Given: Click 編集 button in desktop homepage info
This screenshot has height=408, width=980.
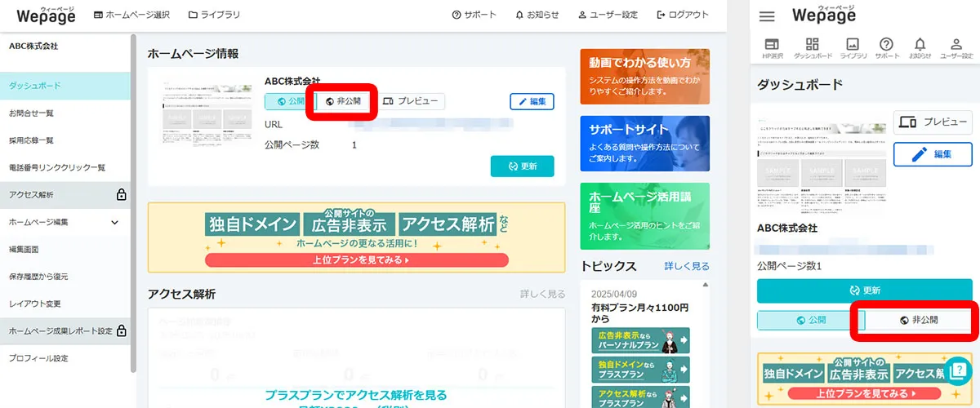Looking at the screenshot, I should pyautogui.click(x=532, y=101).
